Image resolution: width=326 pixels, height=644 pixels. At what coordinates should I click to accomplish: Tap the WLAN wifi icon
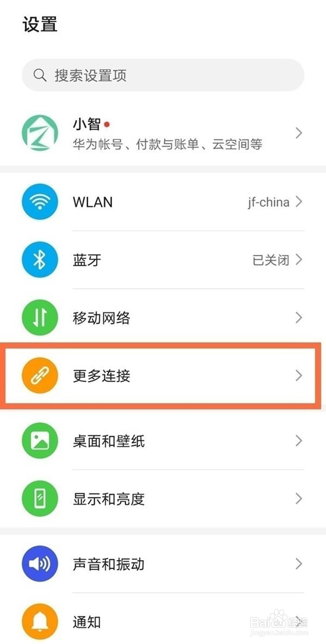[x=40, y=202]
